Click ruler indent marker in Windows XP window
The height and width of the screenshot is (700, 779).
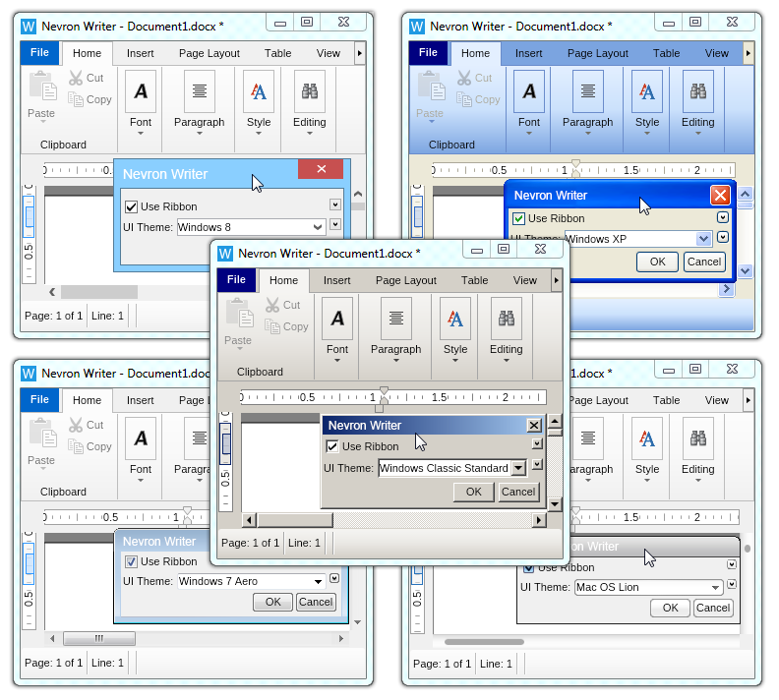pos(575,168)
